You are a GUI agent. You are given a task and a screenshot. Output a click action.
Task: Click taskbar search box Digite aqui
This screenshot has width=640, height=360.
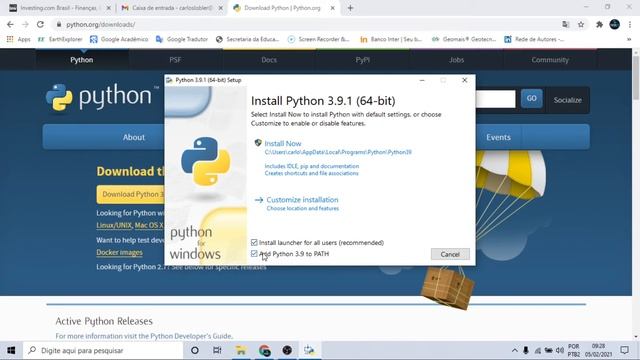click(x=103, y=350)
